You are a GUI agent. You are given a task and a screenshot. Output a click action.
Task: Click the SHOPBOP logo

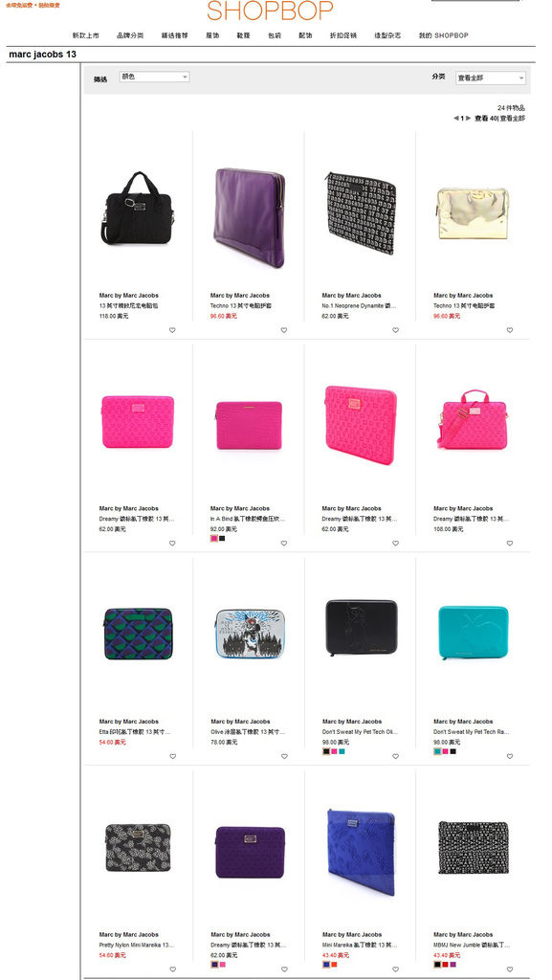270,11
